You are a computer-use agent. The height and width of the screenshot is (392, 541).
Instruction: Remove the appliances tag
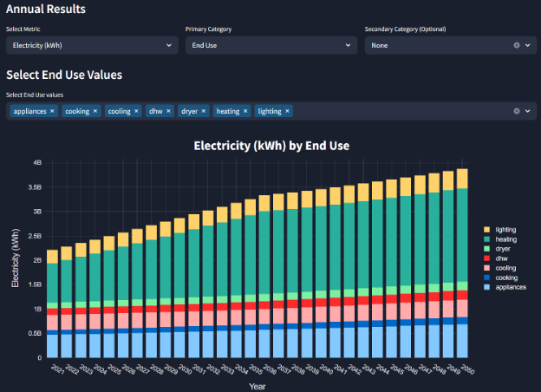pos(52,111)
